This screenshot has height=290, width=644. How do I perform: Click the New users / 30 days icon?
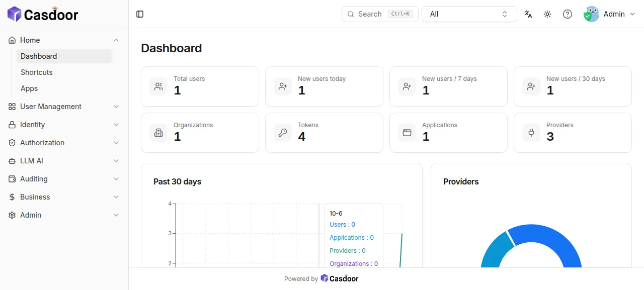(x=531, y=86)
